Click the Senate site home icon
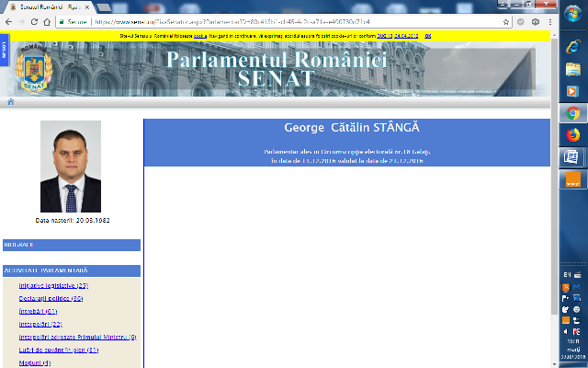588x368 pixels. coord(10,102)
